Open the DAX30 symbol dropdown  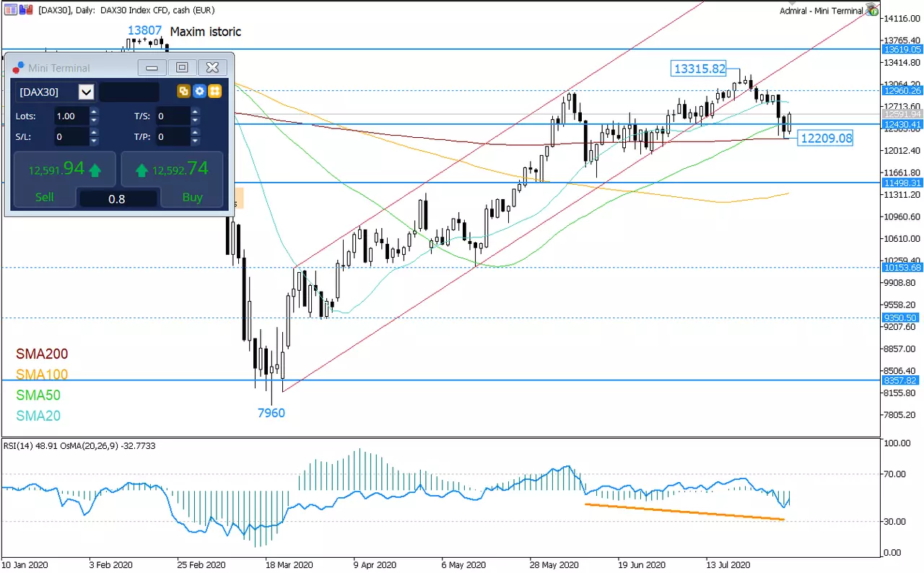tap(86, 92)
